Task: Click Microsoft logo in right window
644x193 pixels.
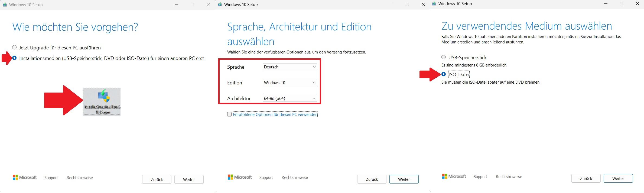Action: pos(454,176)
